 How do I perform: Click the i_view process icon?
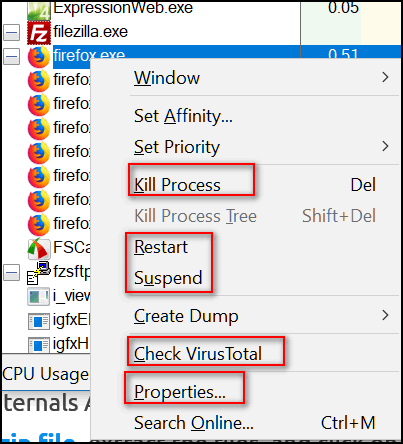(39, 297)
